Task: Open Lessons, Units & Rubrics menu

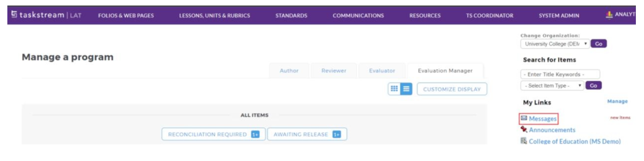Action: coord(214,15)
